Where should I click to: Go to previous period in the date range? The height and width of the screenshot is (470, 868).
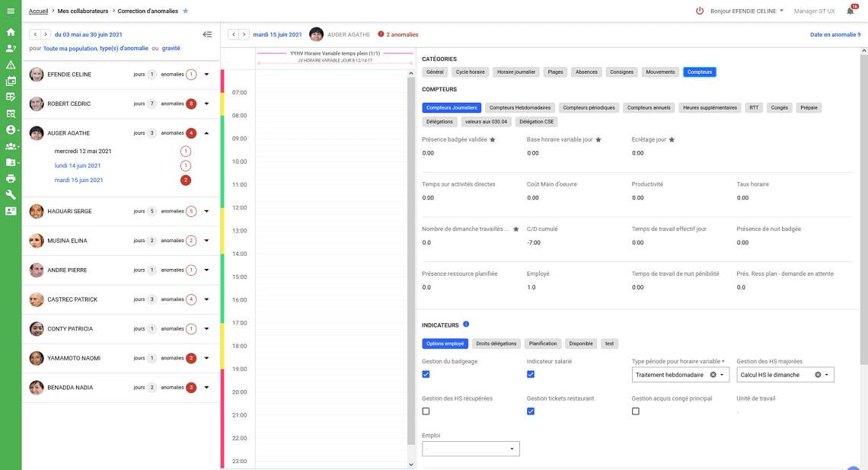tap(35, 34)
